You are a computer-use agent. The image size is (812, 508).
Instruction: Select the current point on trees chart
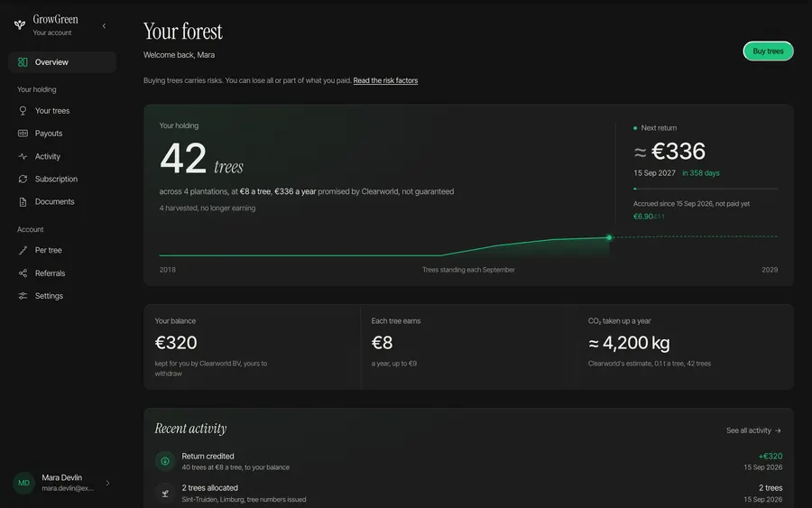pyautogui.click(x=610, y=237)
